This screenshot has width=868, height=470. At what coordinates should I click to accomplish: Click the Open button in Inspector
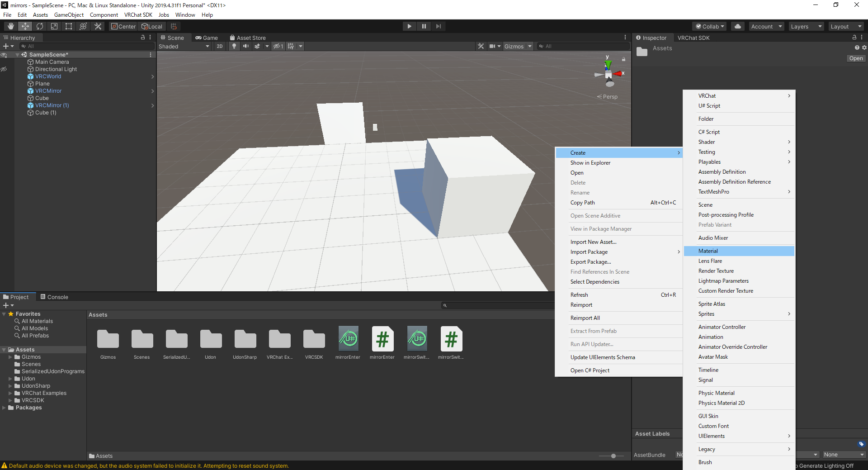(856, 58)
